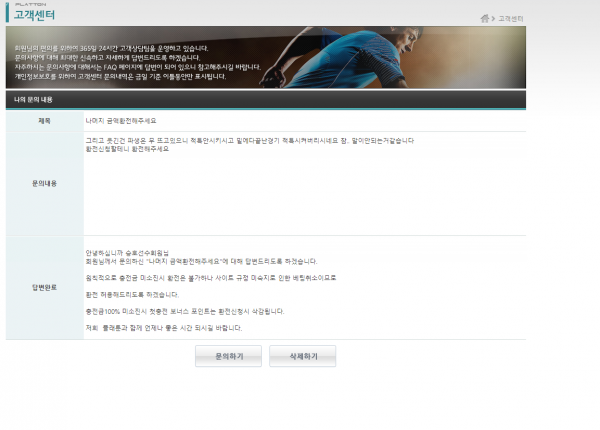Screen dimensions: 600x430
Task: Click the PLATTON logo text
Action: 31,5
